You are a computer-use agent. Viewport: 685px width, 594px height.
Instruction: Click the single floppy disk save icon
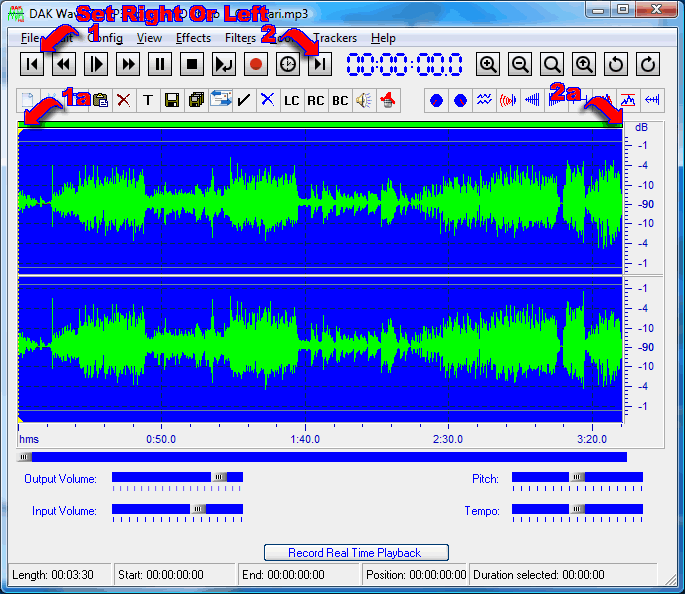point(172,100)
